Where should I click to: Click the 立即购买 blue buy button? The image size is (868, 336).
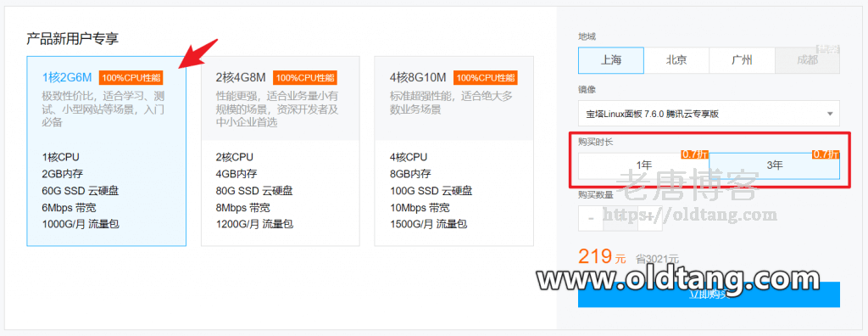(709, 294)
